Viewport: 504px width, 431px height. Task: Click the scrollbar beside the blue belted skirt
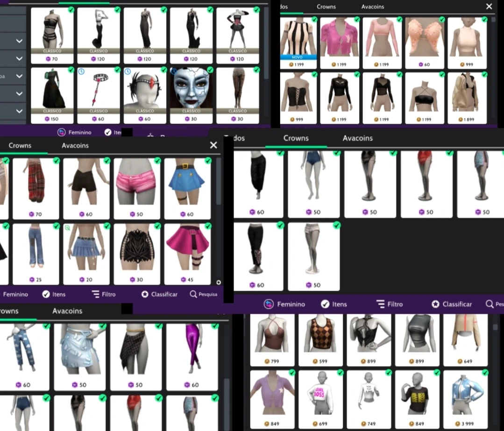coord(219,182)
